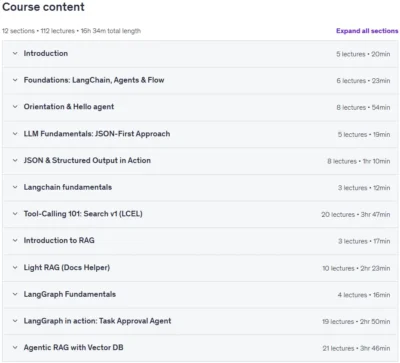Select the Tool-Calling 101: Search v1 (LCEL) title
Screen dimensions: 400x363
(x=83, y=214)
